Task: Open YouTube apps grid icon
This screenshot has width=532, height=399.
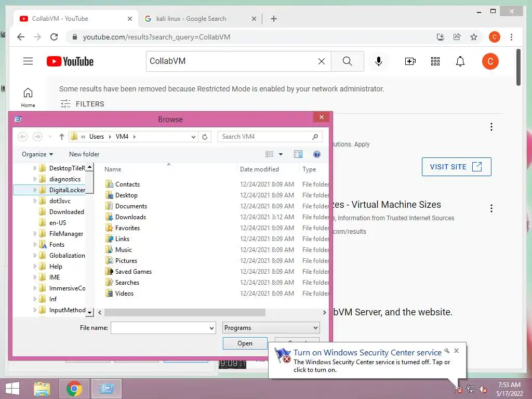Action: point(435,61)
